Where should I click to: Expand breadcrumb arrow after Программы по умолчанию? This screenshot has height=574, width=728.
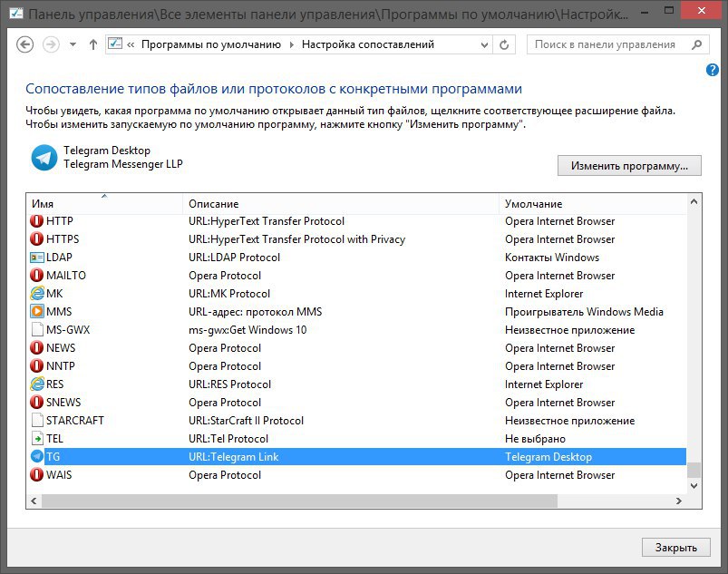(x=292, y=44)
